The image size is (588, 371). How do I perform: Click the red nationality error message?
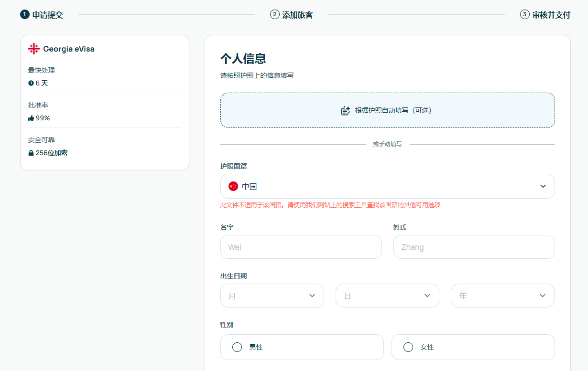click(x=330, y=205)
